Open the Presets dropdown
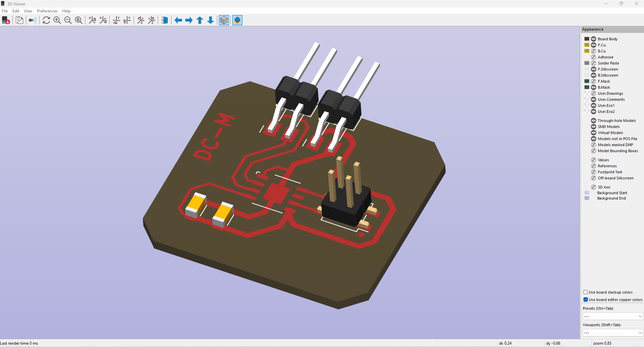This screenshot has width=644, height=347. coord(613,316)
